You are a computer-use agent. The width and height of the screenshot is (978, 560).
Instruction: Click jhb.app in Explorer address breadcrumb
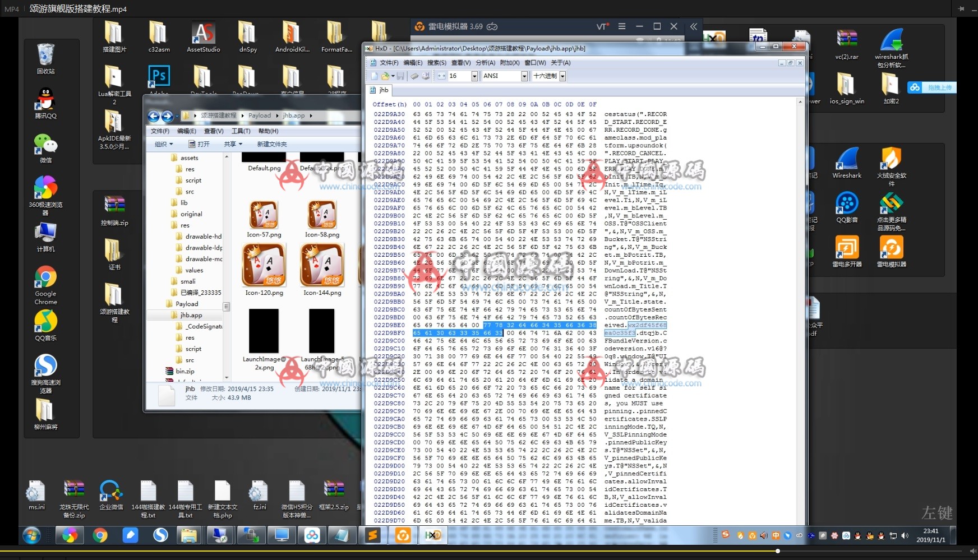pos(294,115)
